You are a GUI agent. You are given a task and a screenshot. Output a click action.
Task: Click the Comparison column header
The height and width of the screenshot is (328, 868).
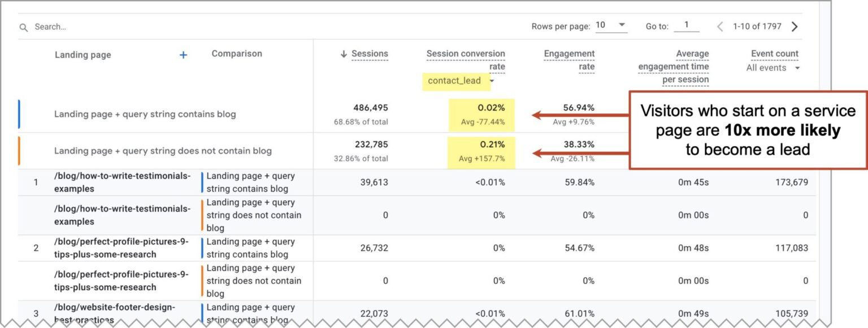[237, 54]
